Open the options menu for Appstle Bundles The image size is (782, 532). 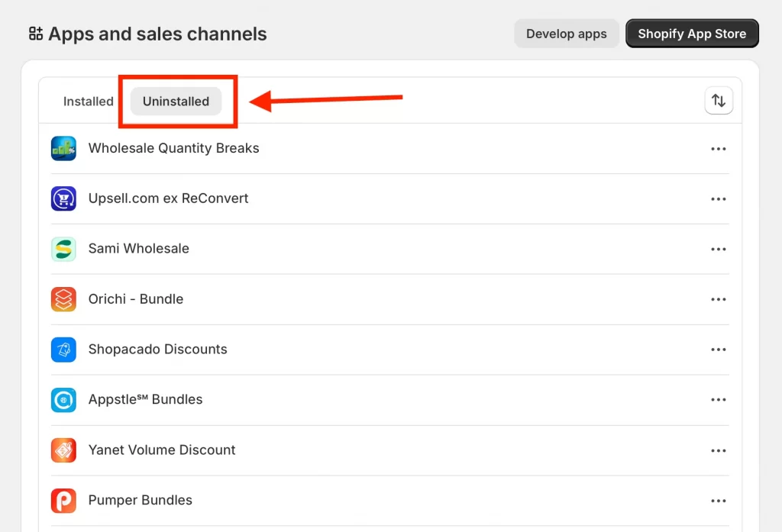719,399
